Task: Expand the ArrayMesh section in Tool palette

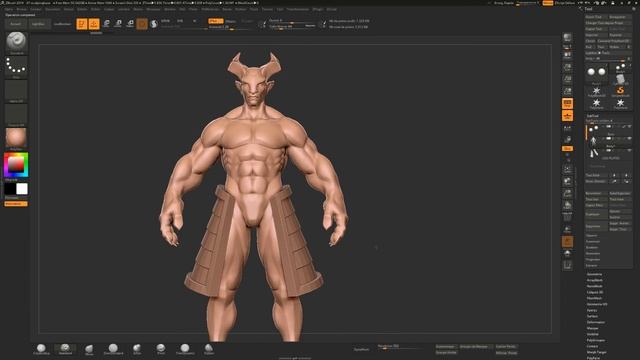Action: [595, 280]
